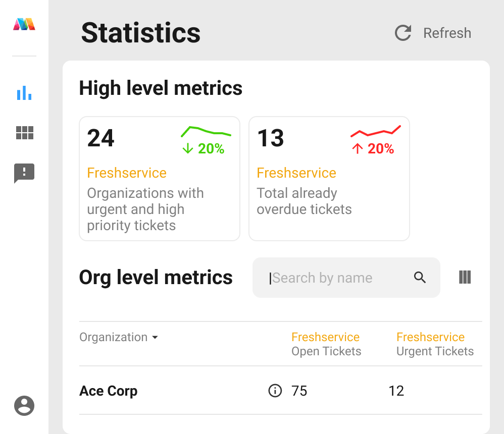Click the colorful app logo in the sidebar

pos(24,24)
